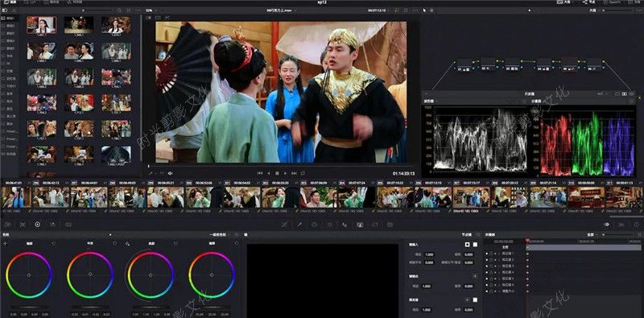Click the play forward button under viewer
The height and width of the screenshot is (318, 644).
coord(286,173)
